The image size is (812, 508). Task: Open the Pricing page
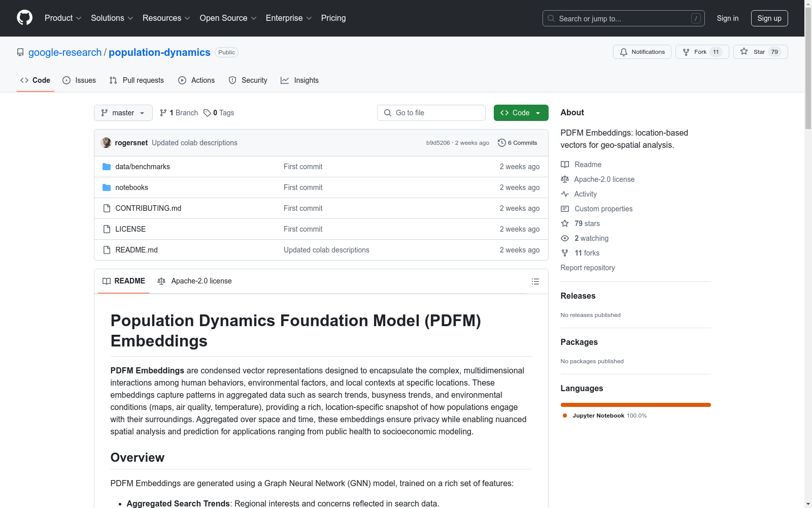point(333,18)
